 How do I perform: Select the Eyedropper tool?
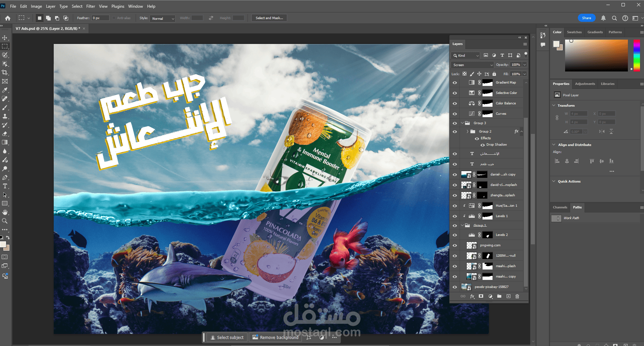[x=5, y=90]
